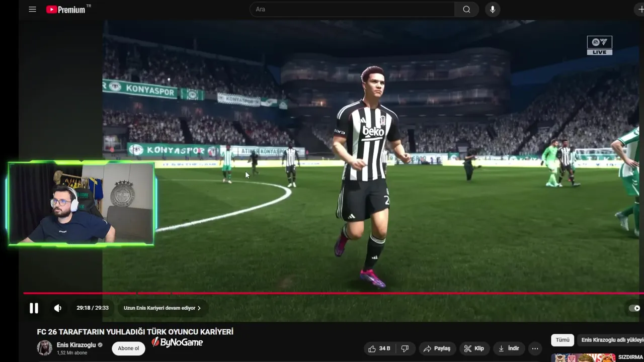Open chapter 'Uzun Enis Kariyeri devam ediyor'
The width and height of the screenshot is (644, 362).
pos(162,308)
